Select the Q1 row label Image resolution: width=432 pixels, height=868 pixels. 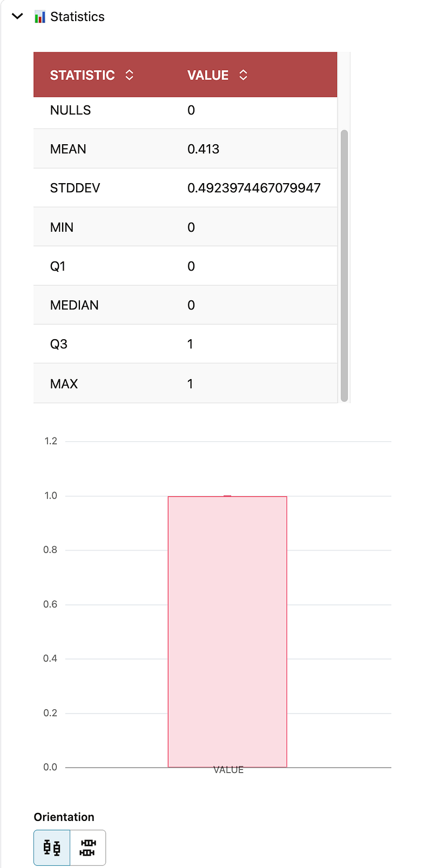58,266
